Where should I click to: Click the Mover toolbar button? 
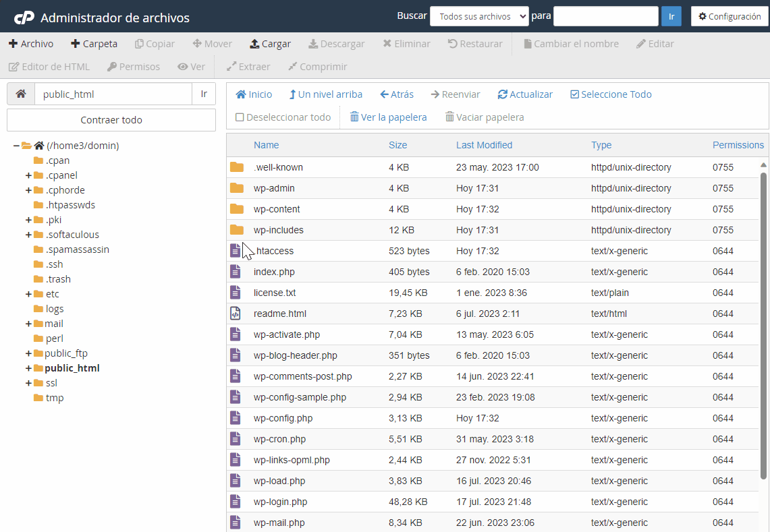click(212, 44)
